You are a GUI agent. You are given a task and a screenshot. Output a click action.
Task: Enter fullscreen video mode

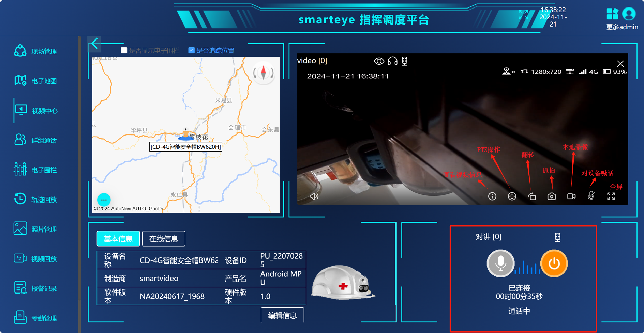pos(611,196)
